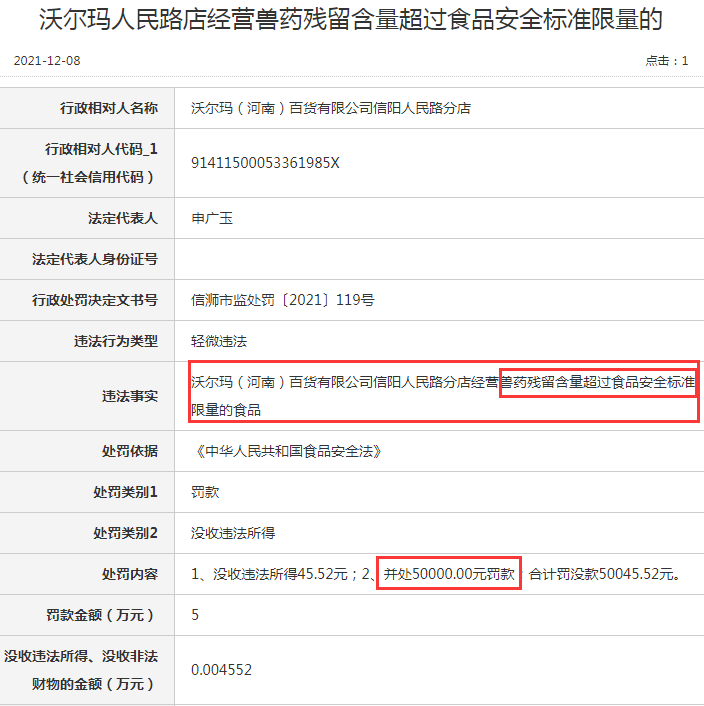Click the 点击：1 view counter

667,61
